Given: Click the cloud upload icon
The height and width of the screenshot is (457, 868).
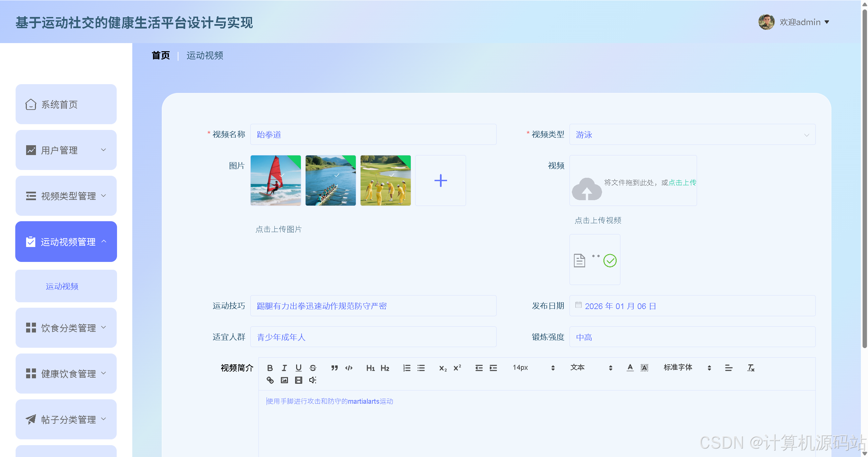Looking at the screenshot, I should pyautogui.click(x=587, y=189).
